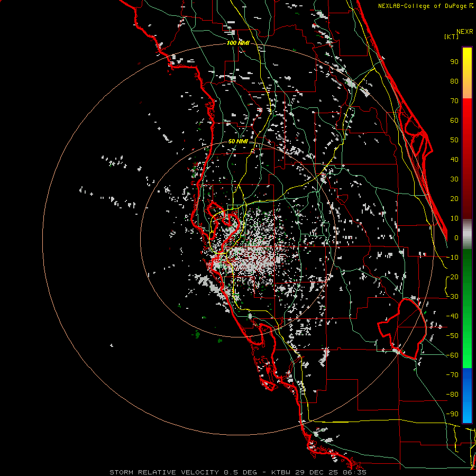Click the 80 value on the velocity scale
Image resolution: width=476 pixels, height=476 pixels.
(x=454, y=81)
